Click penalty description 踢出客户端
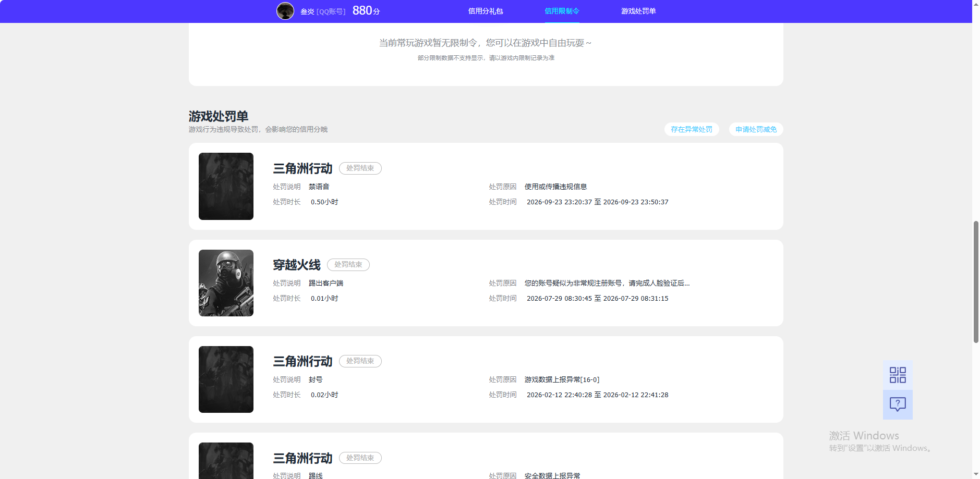Screen dimensions: 980x479 (326, 283)
